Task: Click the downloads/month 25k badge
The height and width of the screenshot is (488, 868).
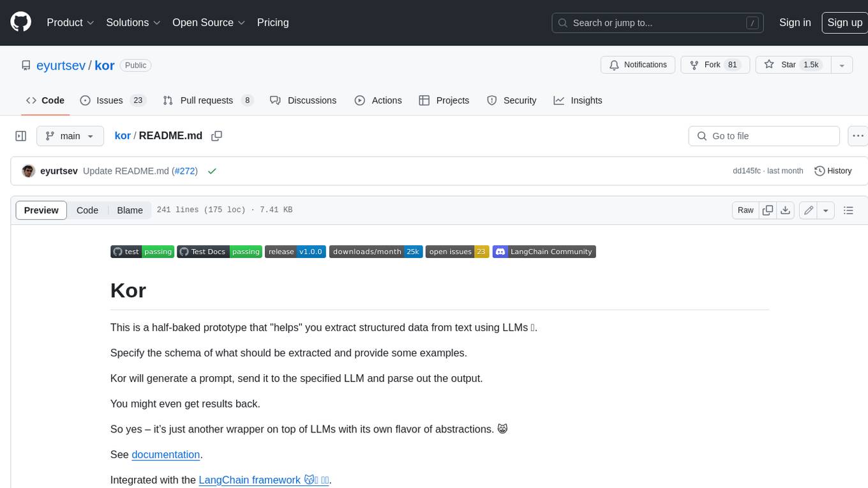Action: tap(375, 252)
